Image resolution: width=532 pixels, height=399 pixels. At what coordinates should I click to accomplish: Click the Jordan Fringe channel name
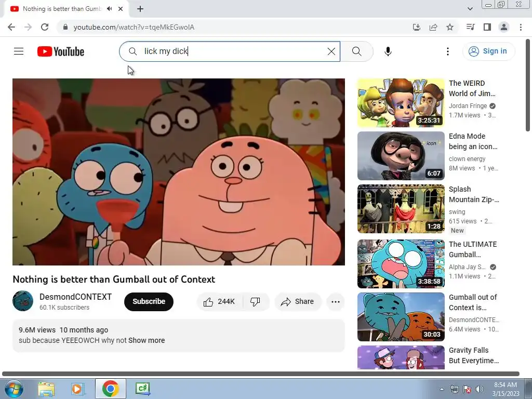[468, 106]
